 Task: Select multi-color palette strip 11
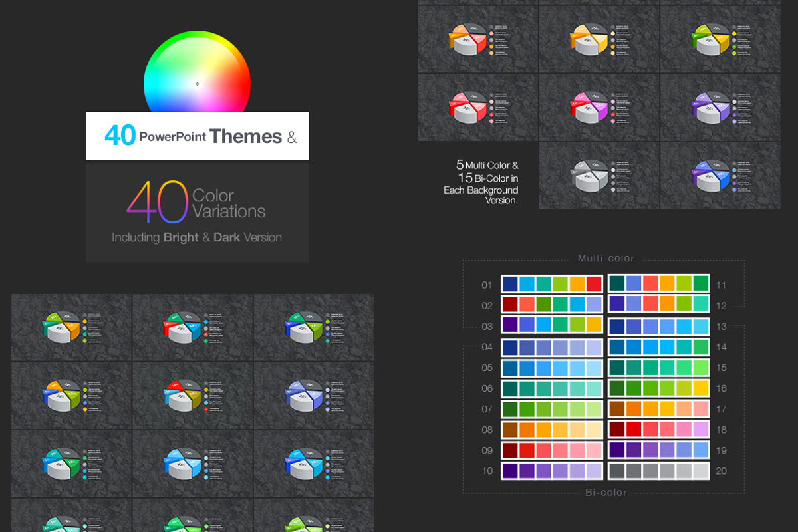pyautogui.click(x=659, y=285)
